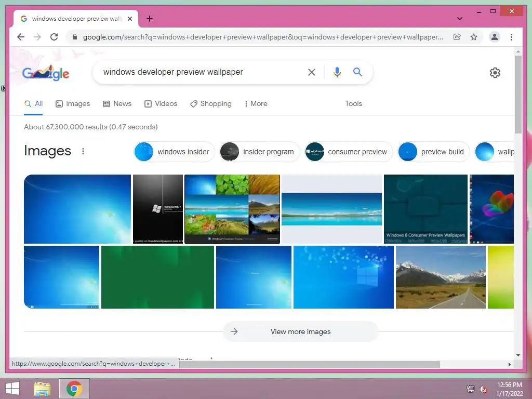The image size is (532, 399).
Task: Go back using the browser back arrow
Action: pyautogui.click(x=21, y=37)
